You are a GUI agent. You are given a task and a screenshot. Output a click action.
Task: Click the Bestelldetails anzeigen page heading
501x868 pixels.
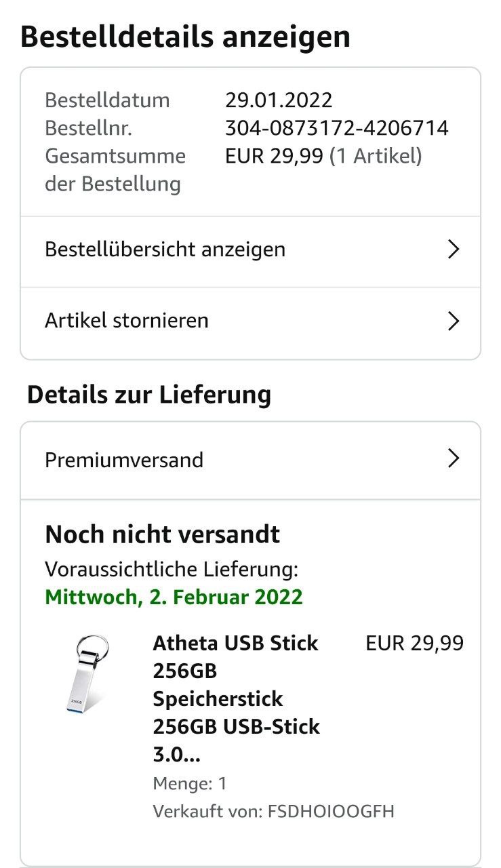(186, 37)
